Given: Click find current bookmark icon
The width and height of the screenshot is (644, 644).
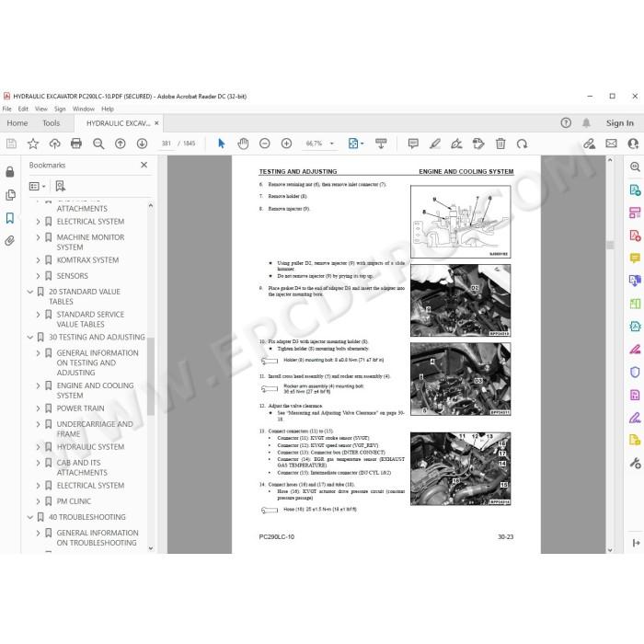Looking at the screenshot, I should pyautogui.click(x=61, y=186).
